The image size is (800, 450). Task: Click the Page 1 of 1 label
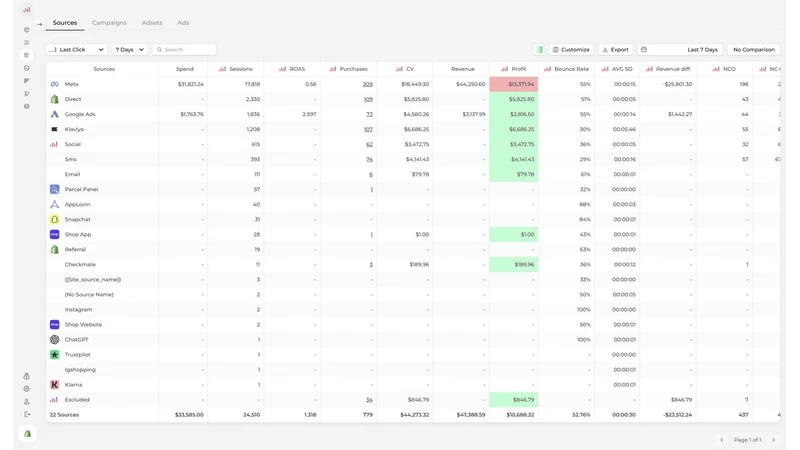click(747, 440)
